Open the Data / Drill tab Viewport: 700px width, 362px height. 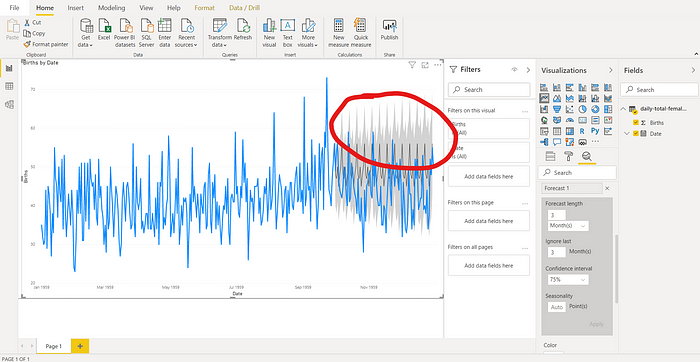click(x=244, y=8)
